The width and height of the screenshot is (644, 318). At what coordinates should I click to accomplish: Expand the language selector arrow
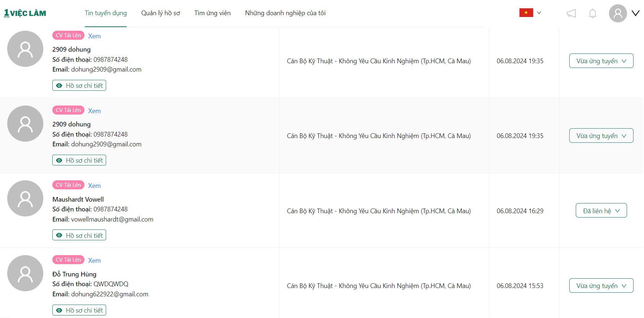click(539, 13)
